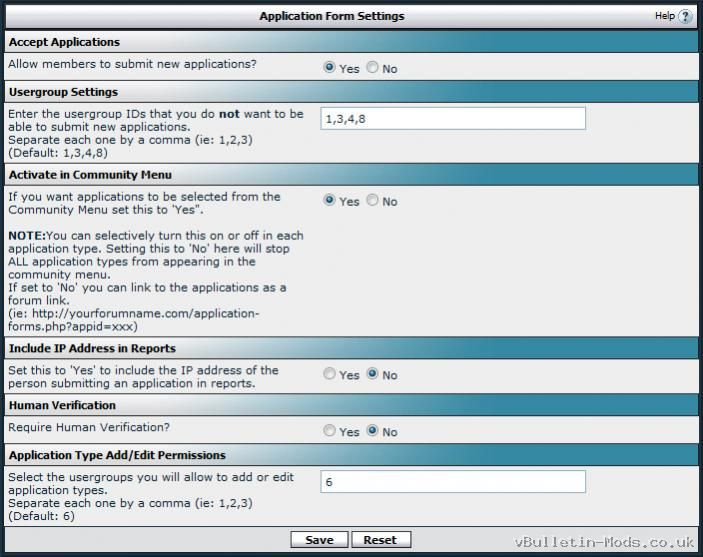Click the Include IP Address in Reports header

point(92,349)
